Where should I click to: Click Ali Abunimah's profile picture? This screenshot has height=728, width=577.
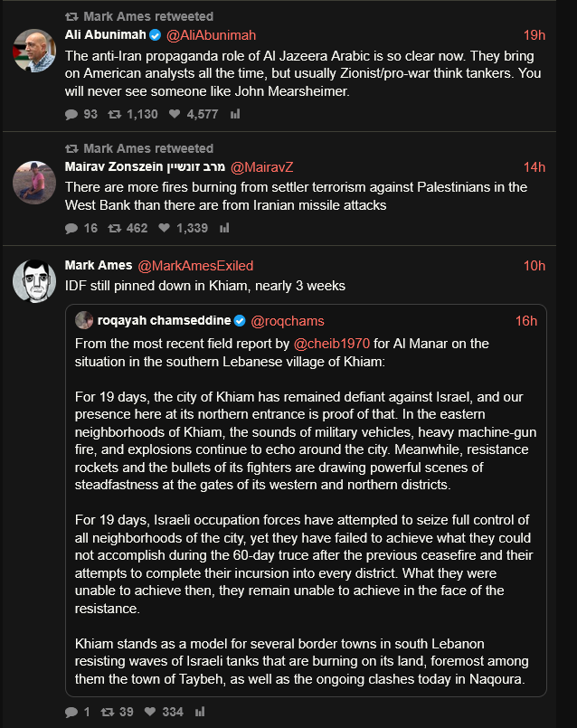pos(34,50)
